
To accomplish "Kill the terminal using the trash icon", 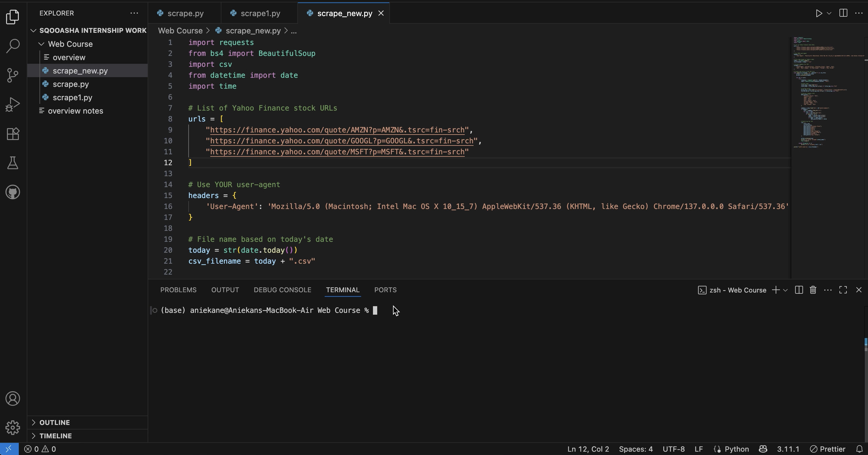I will 813,290.
